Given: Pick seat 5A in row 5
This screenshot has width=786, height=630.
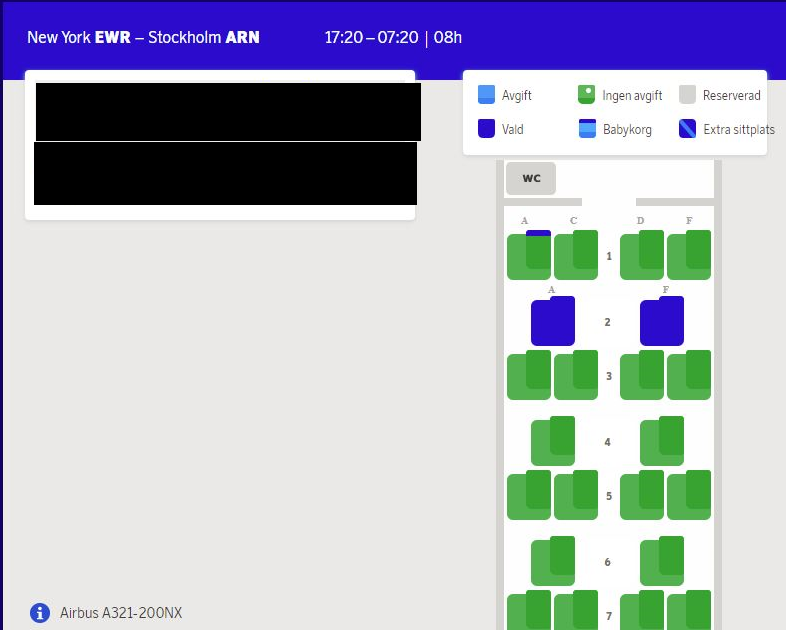Looking at the screenshot, I should coord(529,496).
